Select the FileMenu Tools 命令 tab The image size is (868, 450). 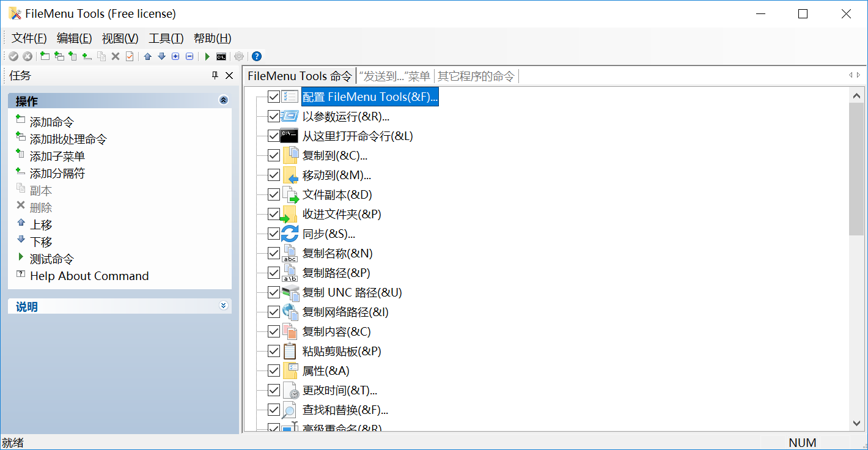(300, 76)
